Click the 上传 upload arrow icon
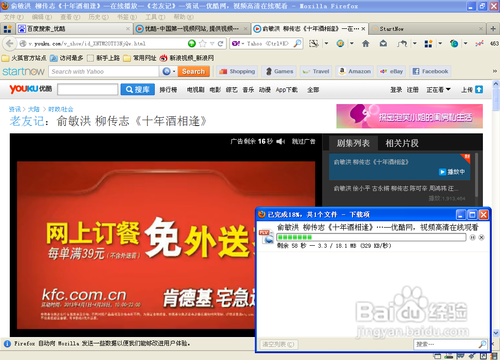Viewport: 500px width, 360px height. pos(479,89)
